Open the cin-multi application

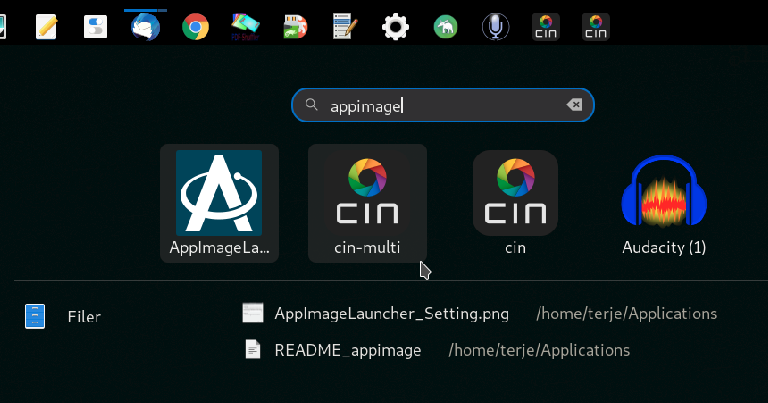(367, 203)
